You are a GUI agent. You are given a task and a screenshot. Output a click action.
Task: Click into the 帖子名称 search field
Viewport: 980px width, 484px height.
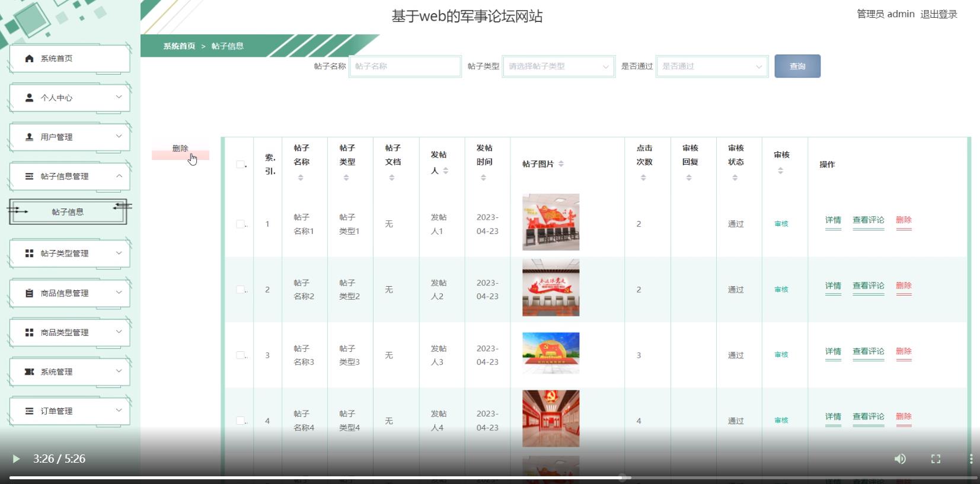pos(405,66)
